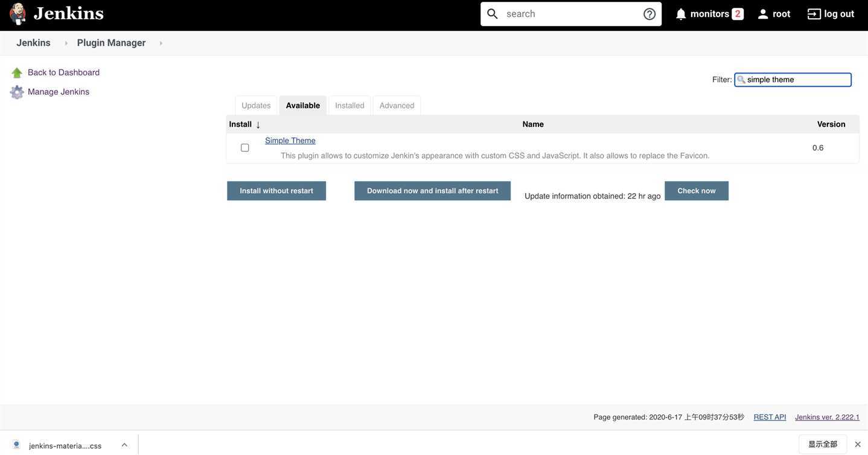Click the Version column header
This screenshot has height=455, width=868.
pyautogui.click(x=831, y=124)
